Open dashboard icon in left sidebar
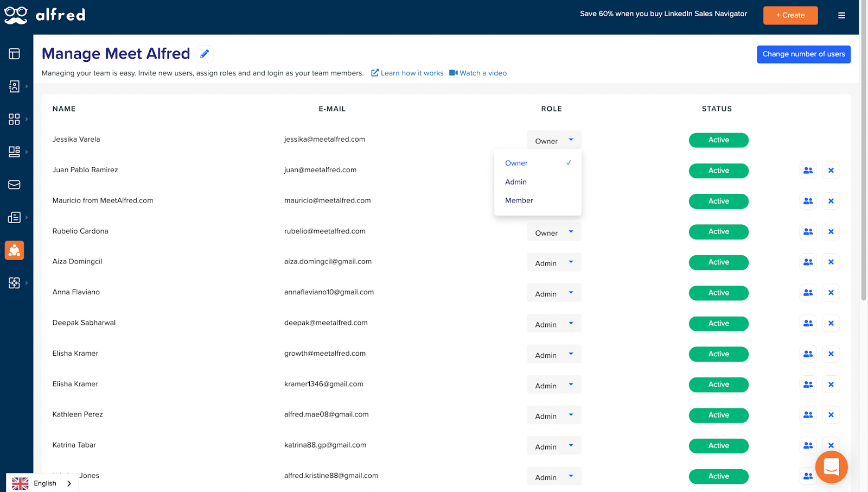Image resolution: width=868 pixels, height=492 pixels. pos(15,54)
